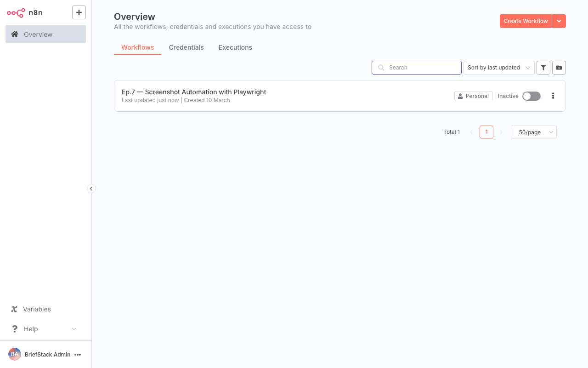588x368 pixels.
Task: Click the Help question mark icon
Action: tap(14, 328)
